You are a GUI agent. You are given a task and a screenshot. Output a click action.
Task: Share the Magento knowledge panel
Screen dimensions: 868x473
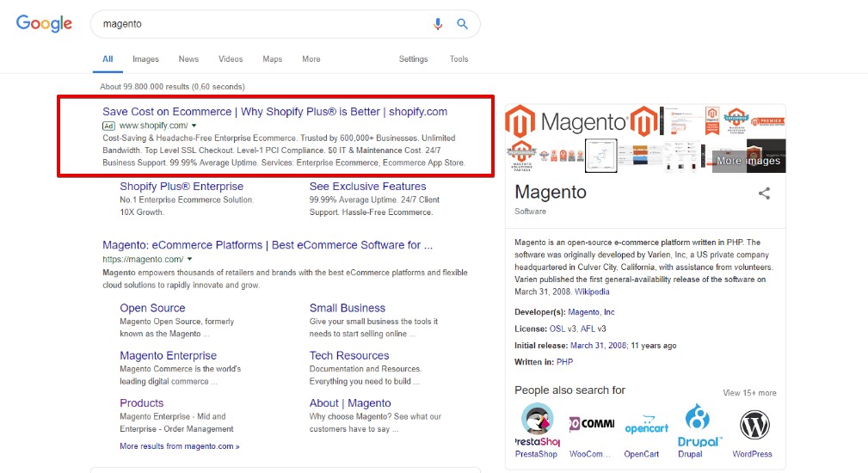click(x=764, y=193)
